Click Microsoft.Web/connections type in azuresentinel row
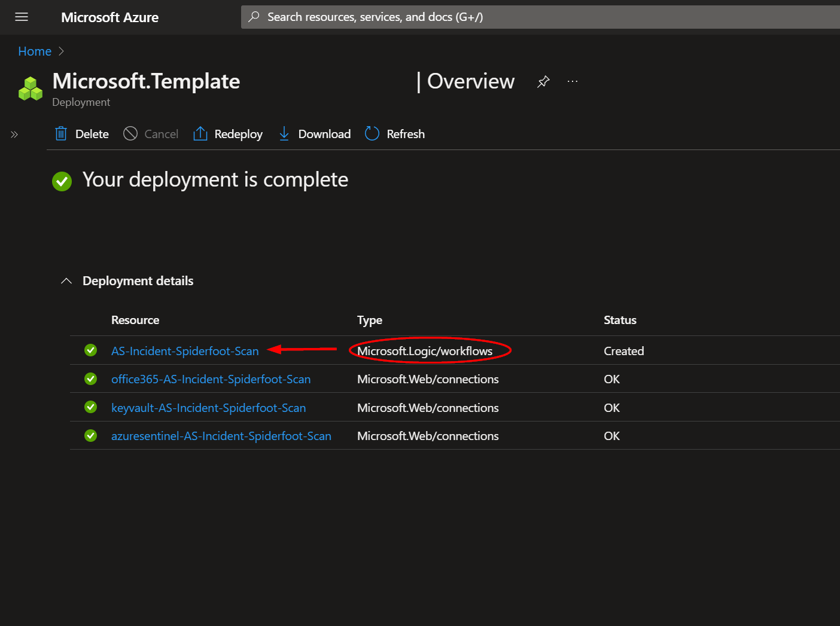Image resolution: width=840 pixels, height=626 pixels. tap(428, 436)
